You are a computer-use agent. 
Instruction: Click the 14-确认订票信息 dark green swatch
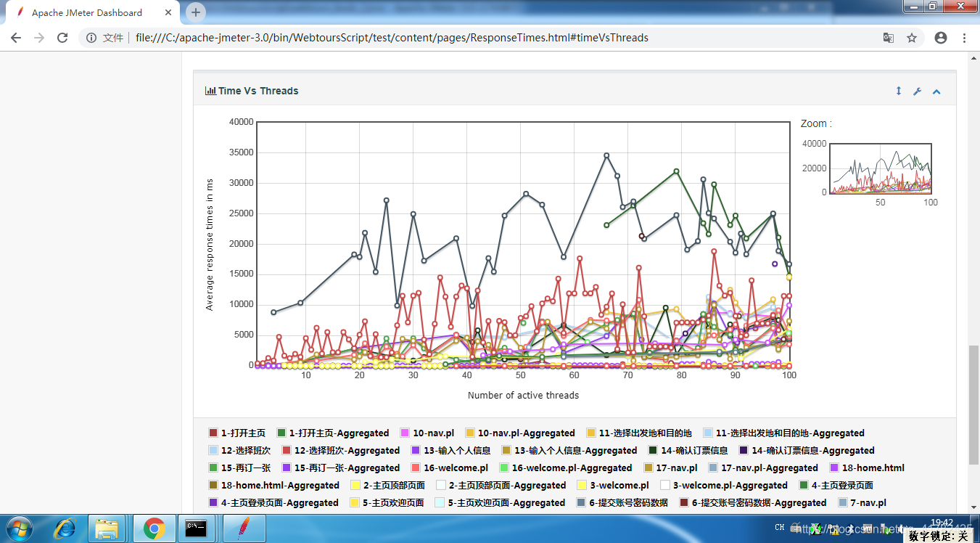point(653,451)
